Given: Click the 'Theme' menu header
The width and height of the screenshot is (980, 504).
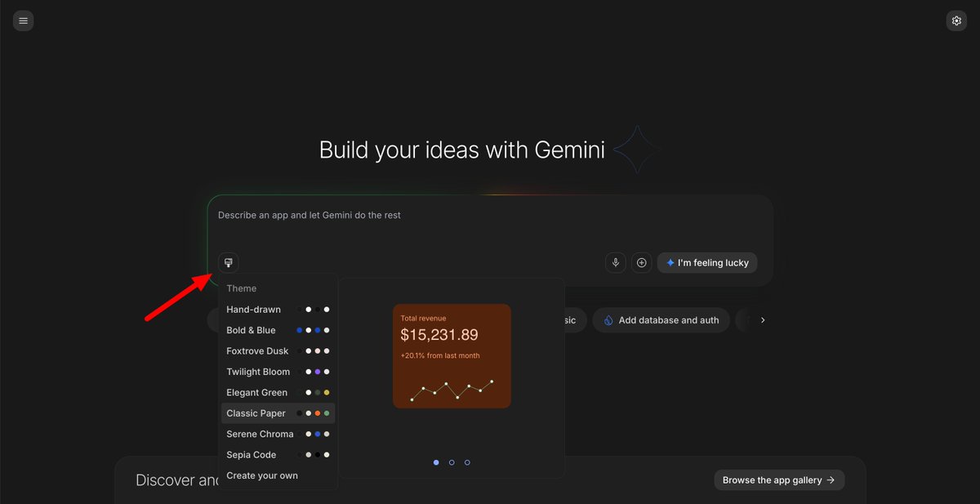Looking at the screenshot, I should pos(241,288).
